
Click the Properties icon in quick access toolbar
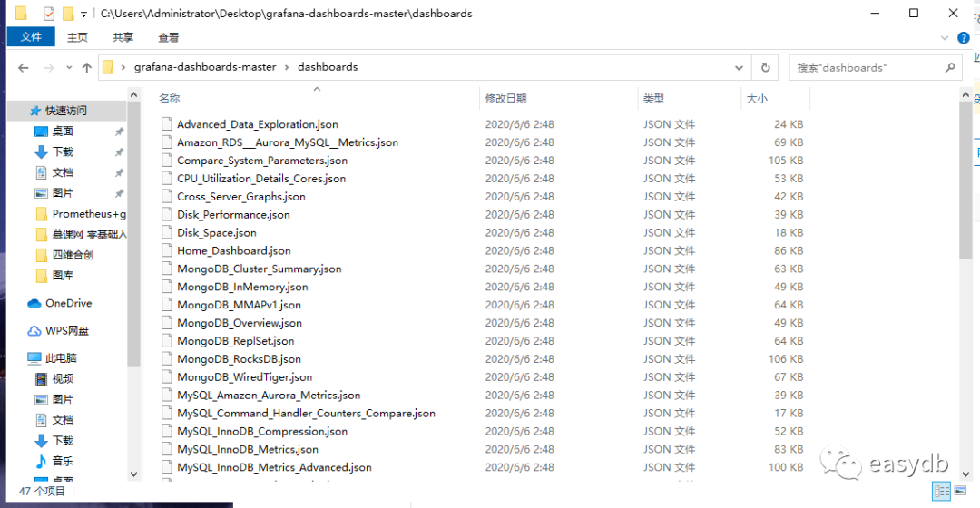click(x=49, y=14)
